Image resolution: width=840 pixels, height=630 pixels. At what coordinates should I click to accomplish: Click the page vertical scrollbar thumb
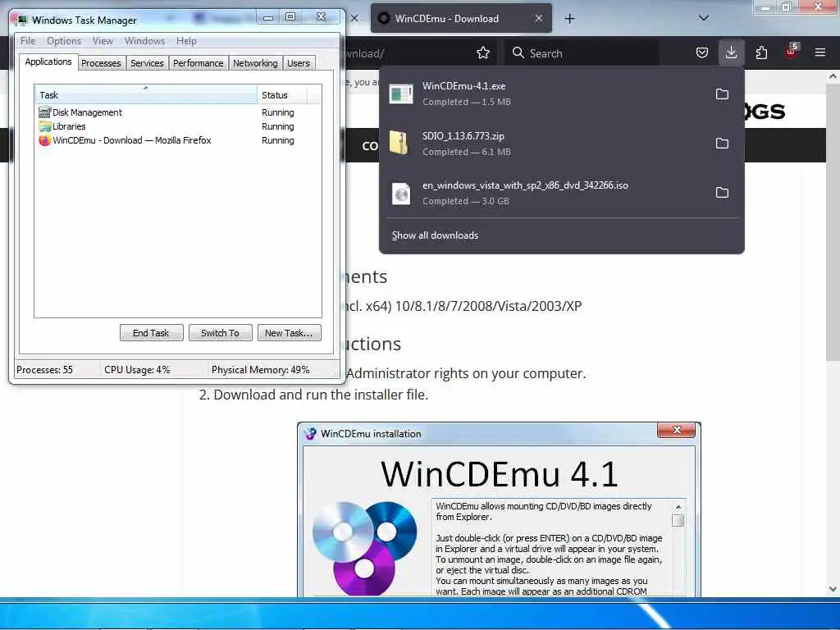(832, 222)
